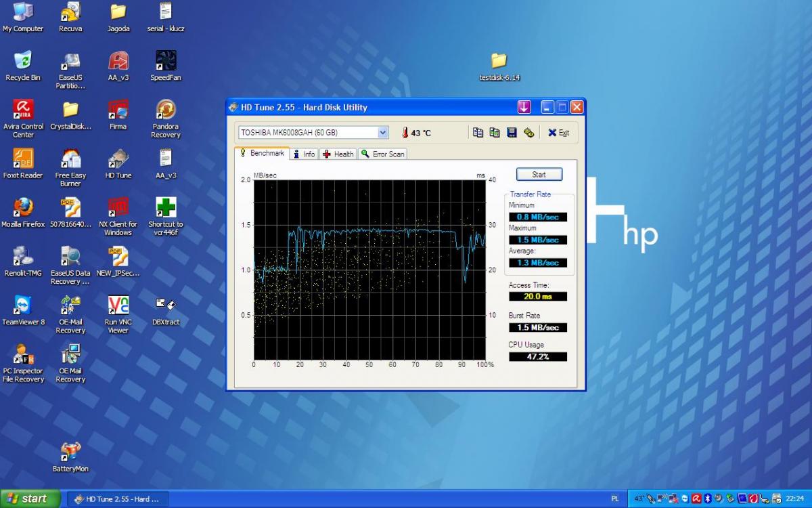Click the Average 1.3 MB/sec value

pyautogui.click(x=538, y=263)
